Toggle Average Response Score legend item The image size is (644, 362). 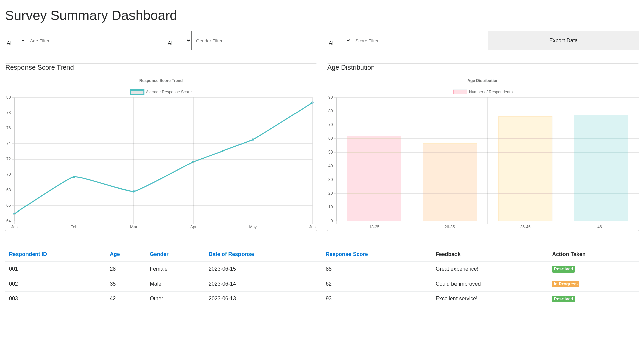pos(161,92)
